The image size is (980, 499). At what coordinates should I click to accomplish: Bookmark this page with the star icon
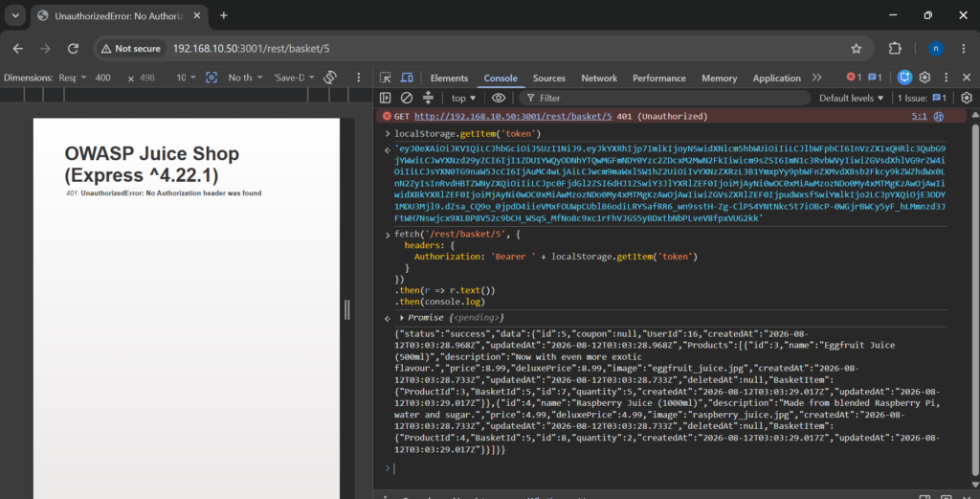857,48
